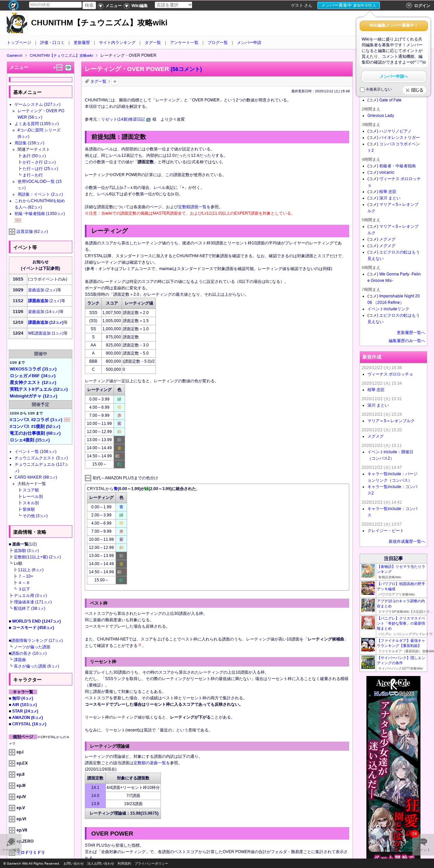The image size is (434, 868).
Task: Expand the 設置店舗 section
Action: [x=12, y=232]
